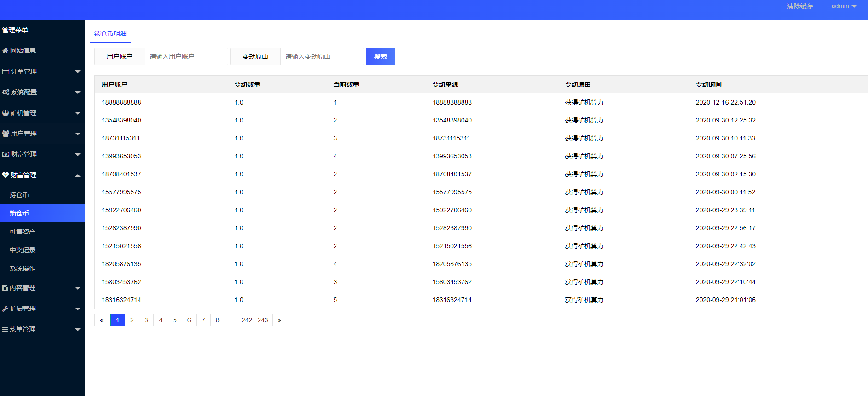Click the credit card icon for 订单管理
868x396 pixels.
point(6,71)
